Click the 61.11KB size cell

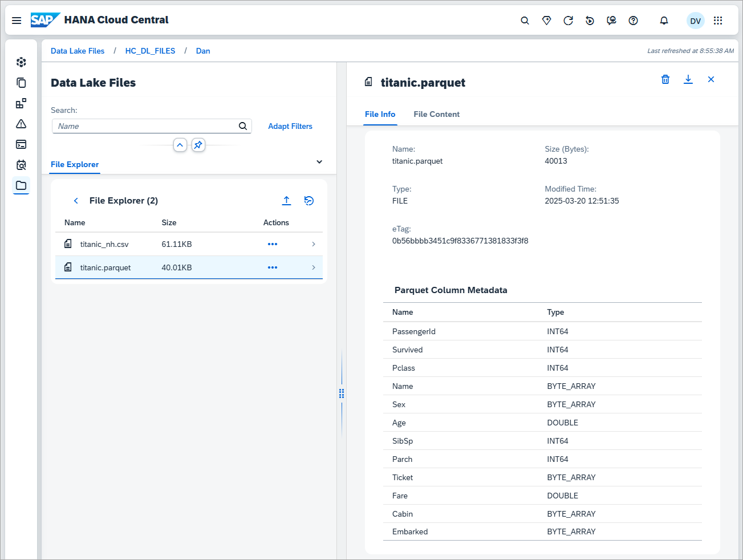[x=177, y=244]
